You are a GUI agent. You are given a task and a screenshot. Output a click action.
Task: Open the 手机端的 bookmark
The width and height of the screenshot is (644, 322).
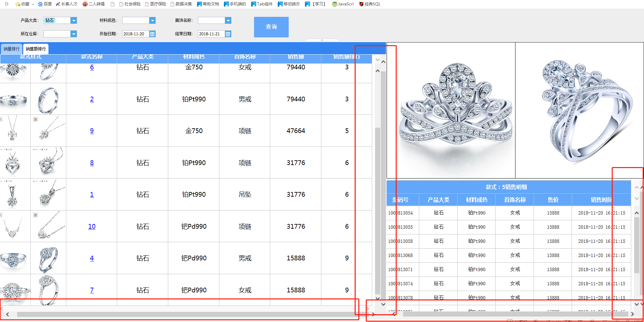click(x=235, y=4)
